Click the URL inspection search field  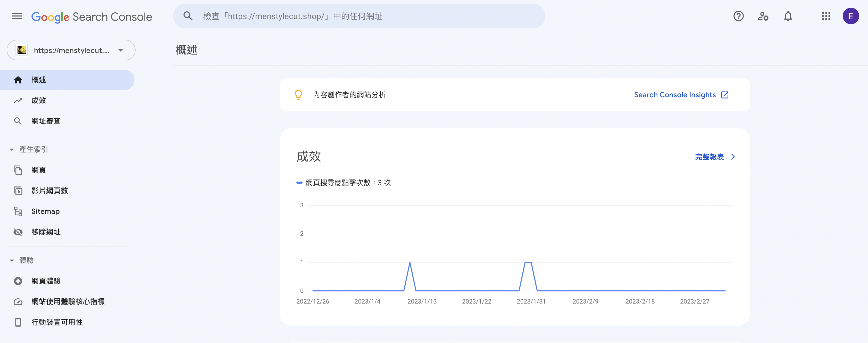pyautogui.click(x=359, y=16)
